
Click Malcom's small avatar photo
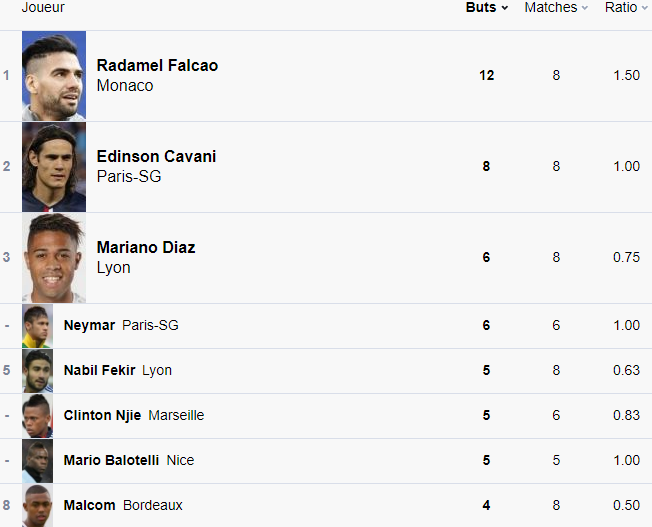38,506
